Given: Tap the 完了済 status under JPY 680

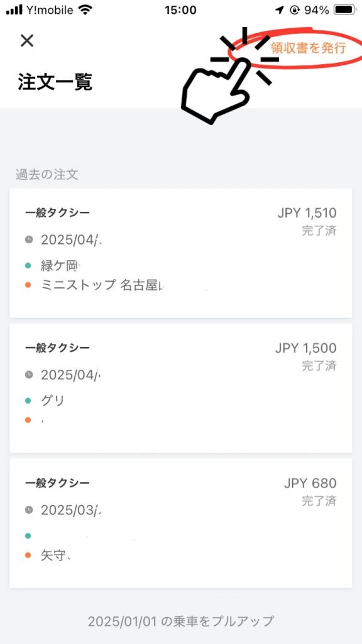Looking at the screenshot, I should (319, 501).
